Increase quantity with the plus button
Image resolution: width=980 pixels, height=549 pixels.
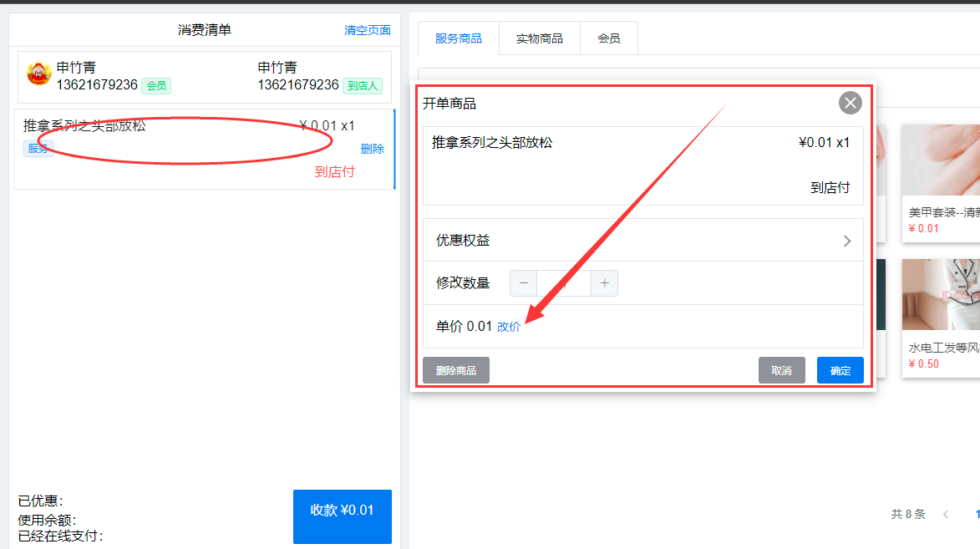[x=604, y=283]
